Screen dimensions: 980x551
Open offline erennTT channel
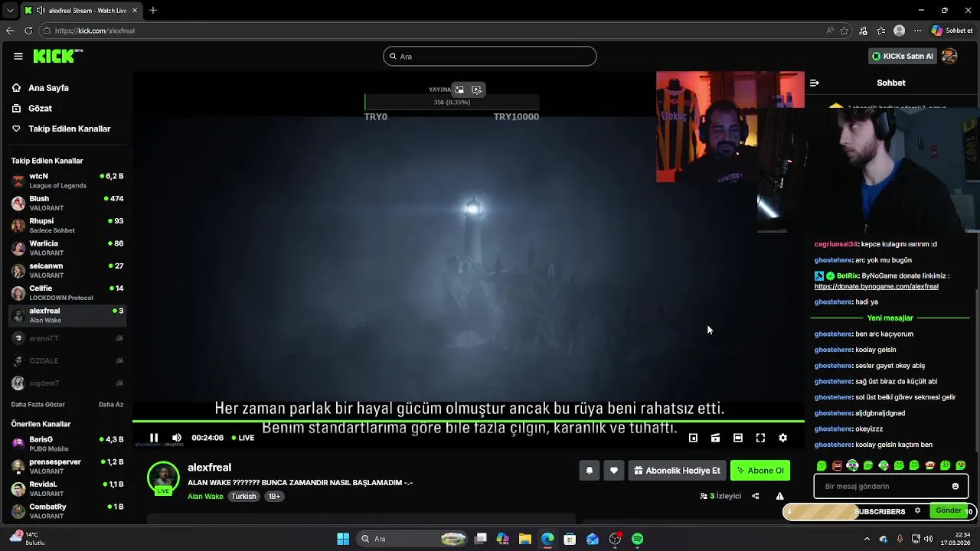click(67, 338)
